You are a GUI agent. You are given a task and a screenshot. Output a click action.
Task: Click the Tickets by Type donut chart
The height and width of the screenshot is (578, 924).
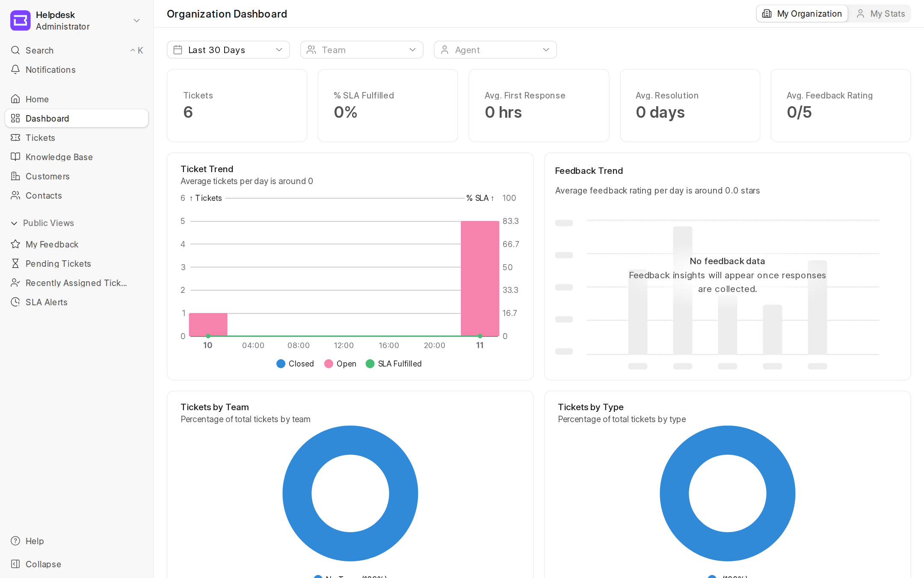(x=728, y=493)
